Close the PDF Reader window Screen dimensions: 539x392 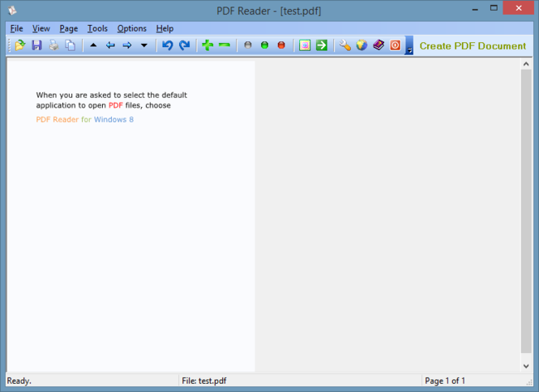(519, 8)
